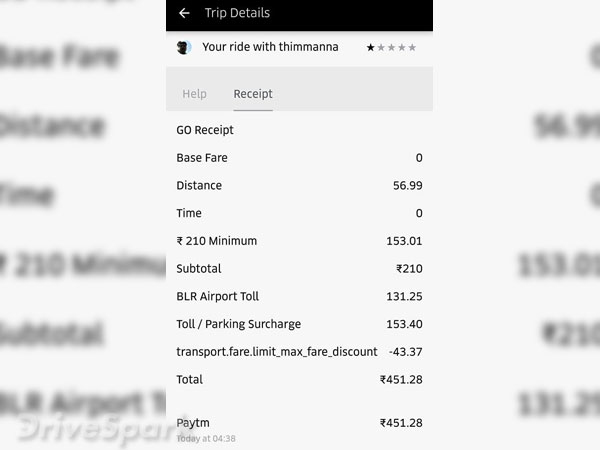Select the Base Fare row
Image resolution: width=600 pixels, height=450 pixels.
(x=299, y=158)
